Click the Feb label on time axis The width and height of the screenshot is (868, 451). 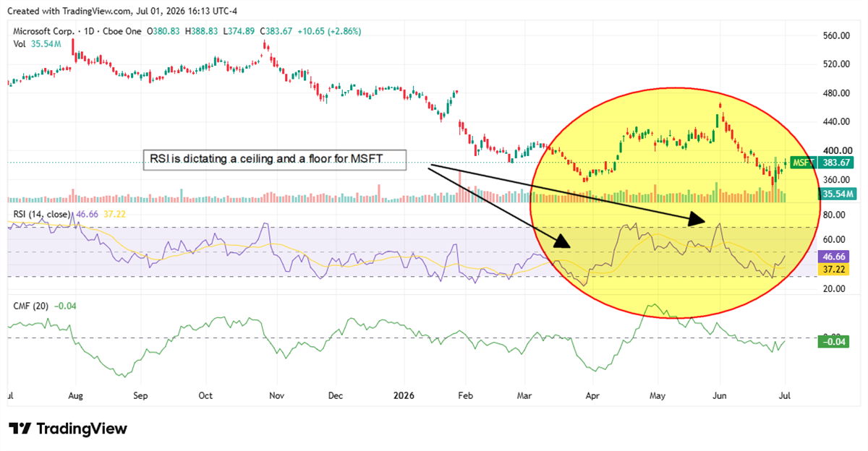[x=466, y=396]
